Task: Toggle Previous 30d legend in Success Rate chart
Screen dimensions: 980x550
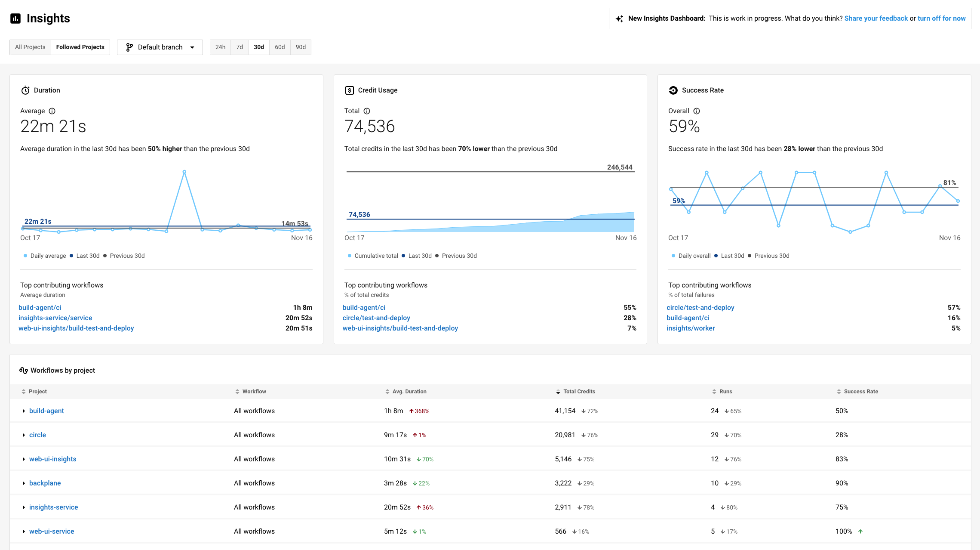Action: point(768,256)
